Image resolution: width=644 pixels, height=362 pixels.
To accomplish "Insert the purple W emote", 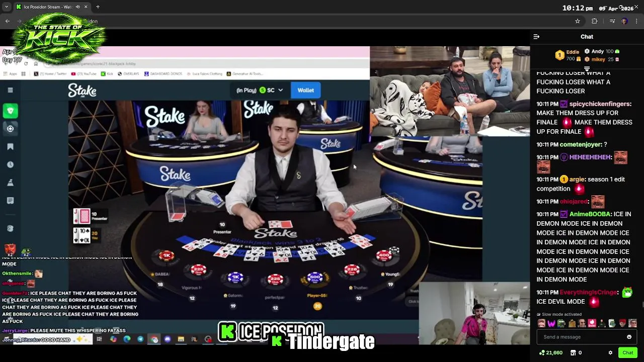I will (x=551, y=323).
